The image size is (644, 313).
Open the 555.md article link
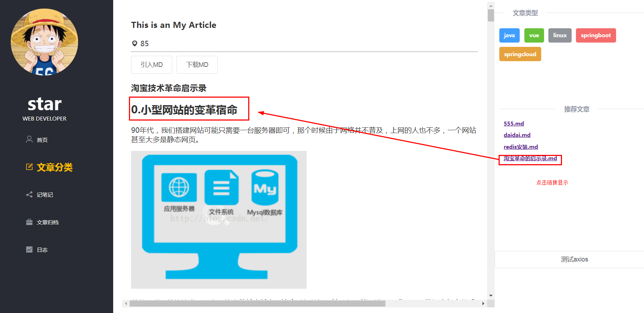(514, 123)
